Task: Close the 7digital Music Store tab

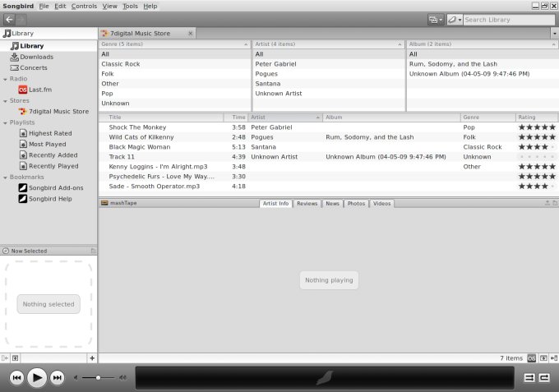Action: pos(191,34)
